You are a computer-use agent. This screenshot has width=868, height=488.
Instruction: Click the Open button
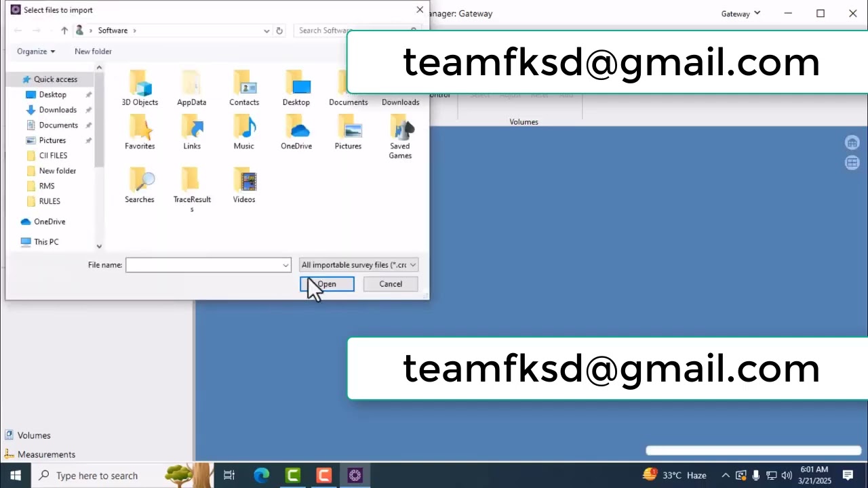pos(327,284)
